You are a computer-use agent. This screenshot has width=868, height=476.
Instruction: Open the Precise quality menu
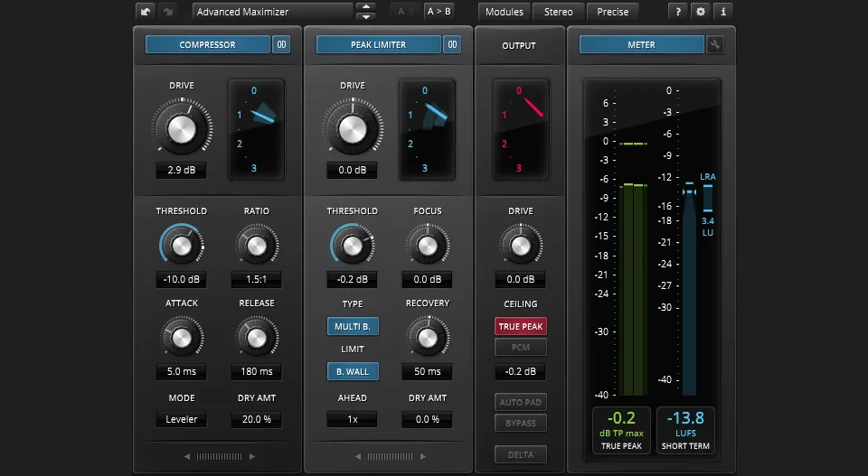pyautogui.click(x=613, y=12)
